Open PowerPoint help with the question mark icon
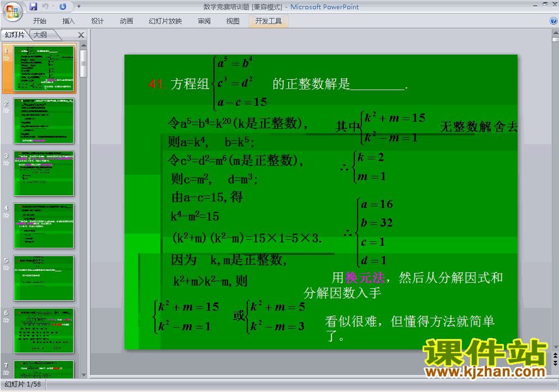Screen dimensions: 559x392 coord(554,21)
